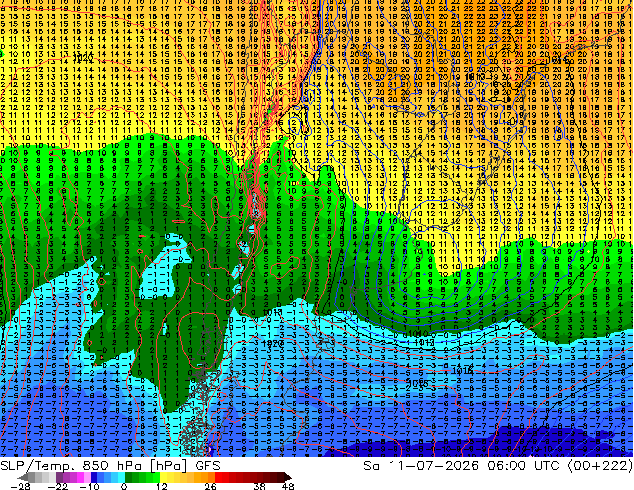Image resolution: width=634 pixels, height=490 pixels.
Task: Click the dark blue legend swatch above -10
Action: click(x=94, y=477)
